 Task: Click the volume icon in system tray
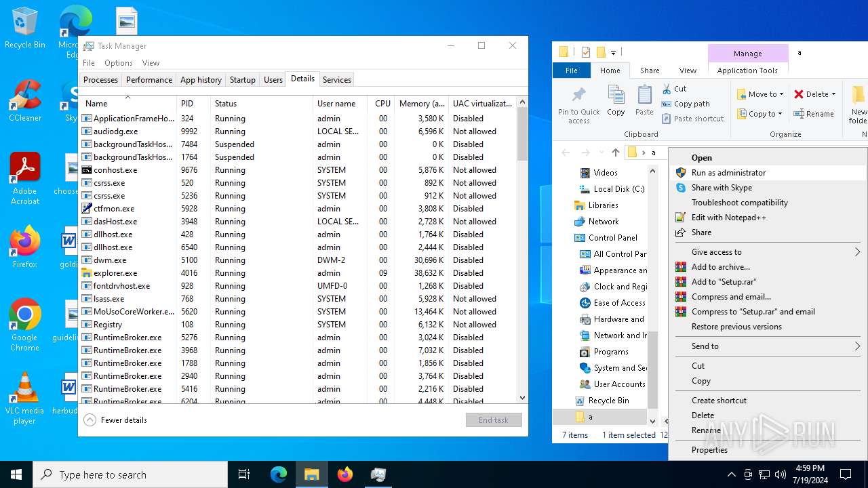[x=781, y=474]
